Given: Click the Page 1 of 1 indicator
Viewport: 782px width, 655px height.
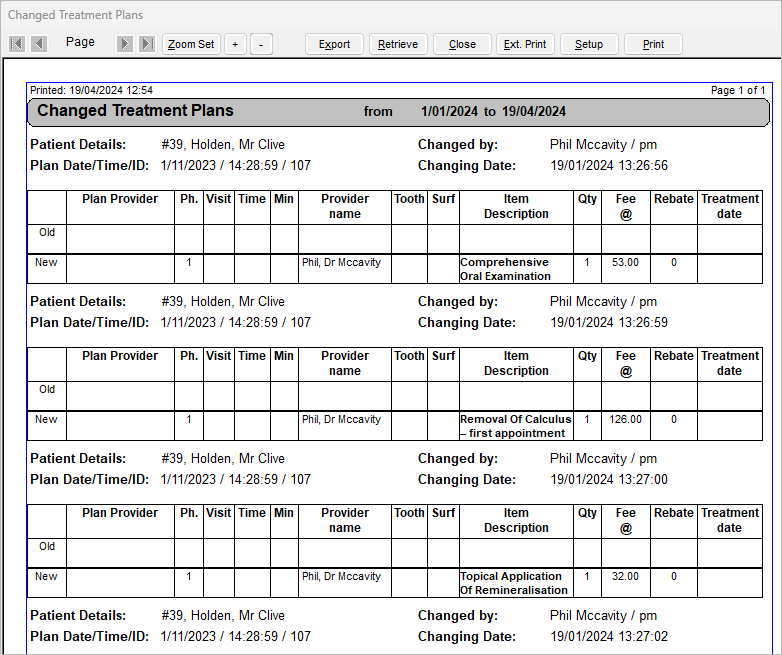Looking at the screenshot, I should coord(738,90).
